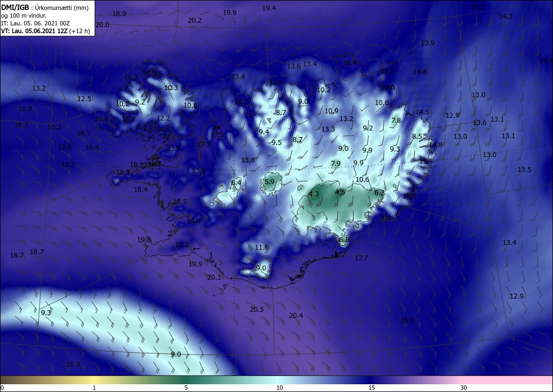553x392 pixels.
Task: Click the 20.1 value on the south coast
Action: coord(213,278)
